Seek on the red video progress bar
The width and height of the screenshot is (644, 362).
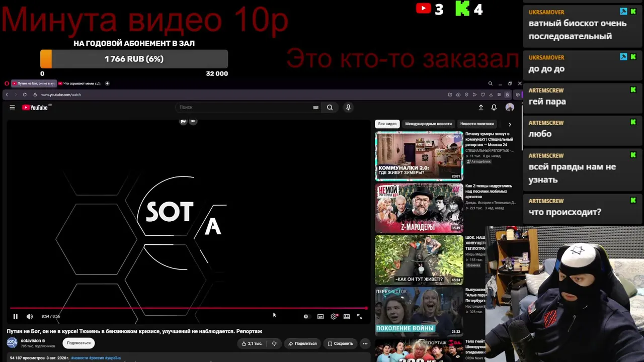coord(189,308)
